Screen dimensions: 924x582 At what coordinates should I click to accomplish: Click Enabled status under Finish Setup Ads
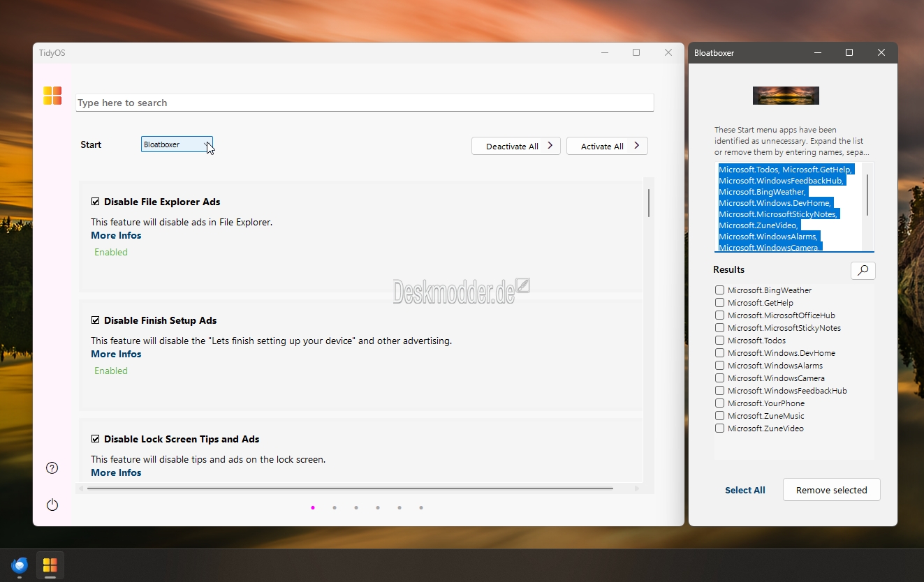click(x=111, y=371)
